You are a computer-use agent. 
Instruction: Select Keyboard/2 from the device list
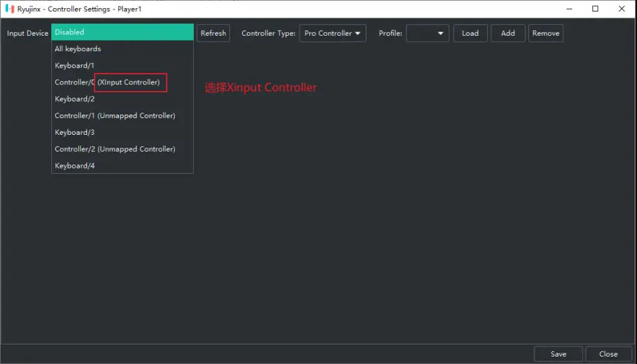(x=122, y=99)
